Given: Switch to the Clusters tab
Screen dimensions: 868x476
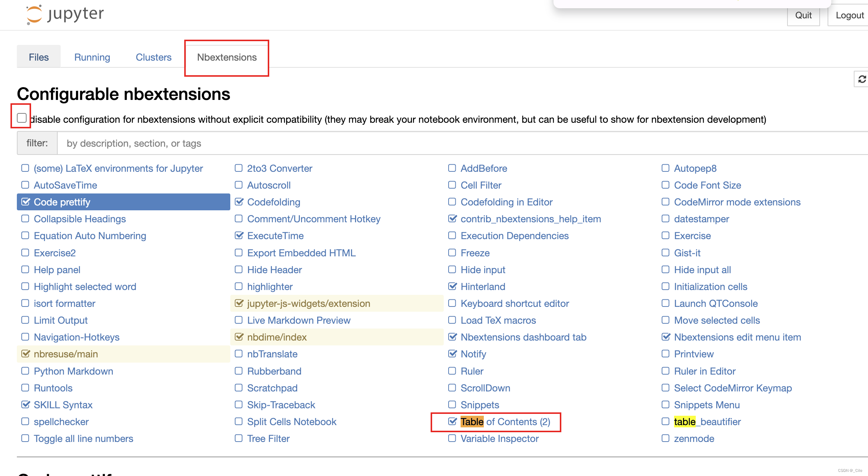Looking at the screenshot, I should (x=154, y=57).
